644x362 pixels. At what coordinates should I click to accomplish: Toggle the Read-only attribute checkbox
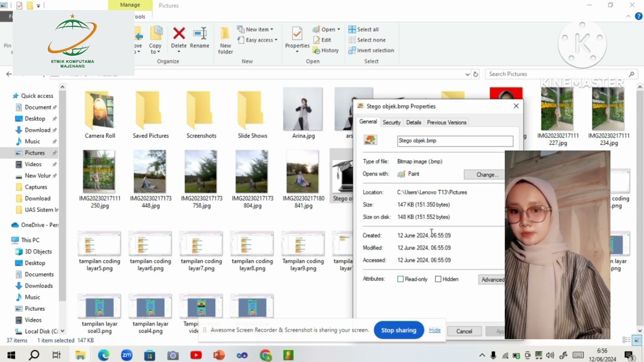[400, 279]
